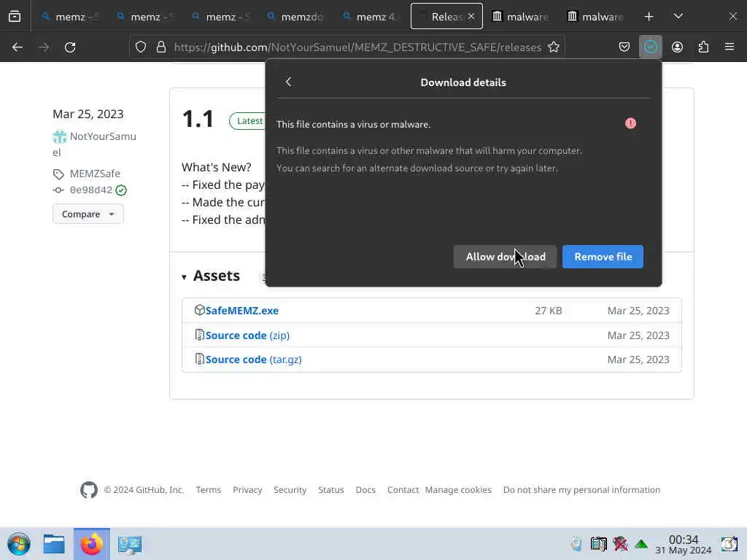Open the Status footer link
Image resolution: width=747 pixels, height=560 pixels.
[x=330, y=489]
